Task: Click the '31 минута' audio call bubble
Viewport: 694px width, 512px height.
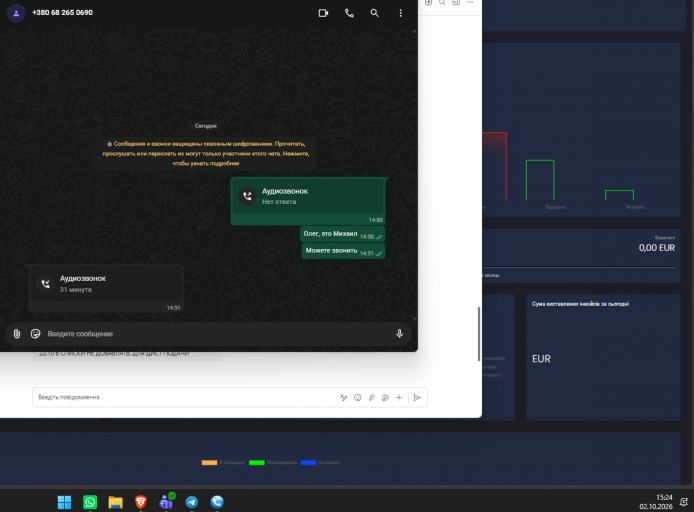Action: pos(106,289)
